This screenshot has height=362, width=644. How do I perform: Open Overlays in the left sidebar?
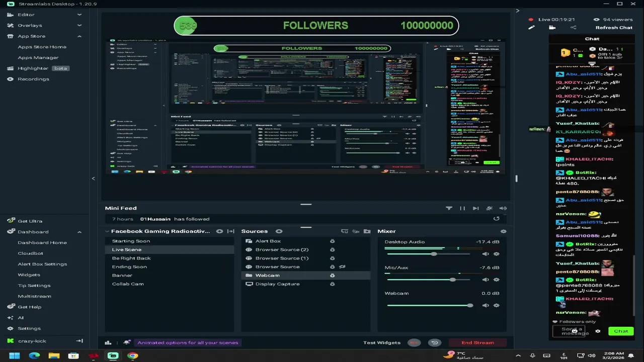point(30,25)
